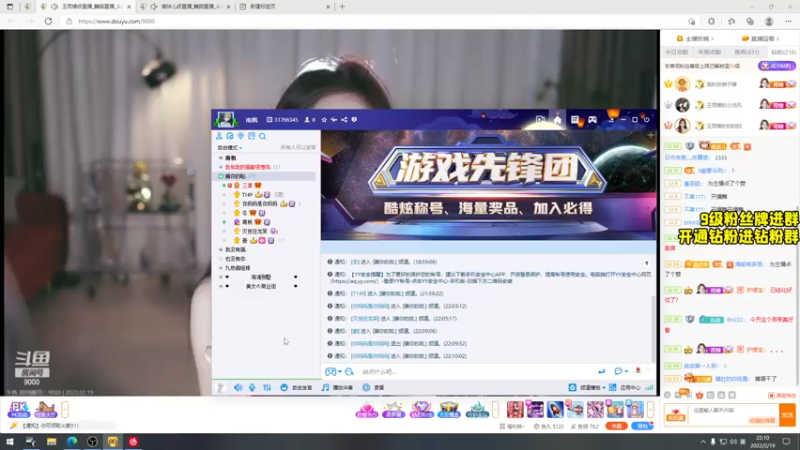Click the red flower gift icon in chat bar

[x=638, y=371]
